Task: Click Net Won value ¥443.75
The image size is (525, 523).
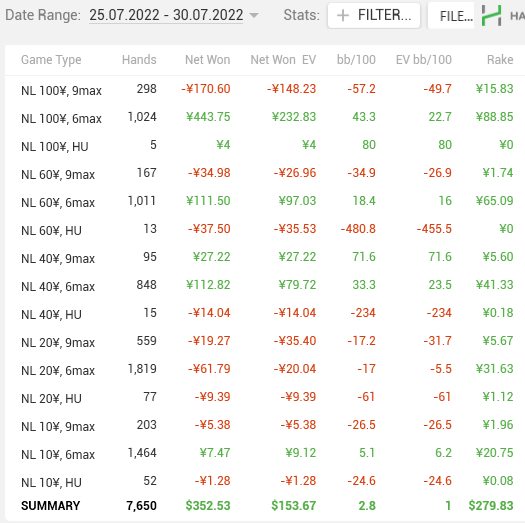Action: [x=208, y=117]
